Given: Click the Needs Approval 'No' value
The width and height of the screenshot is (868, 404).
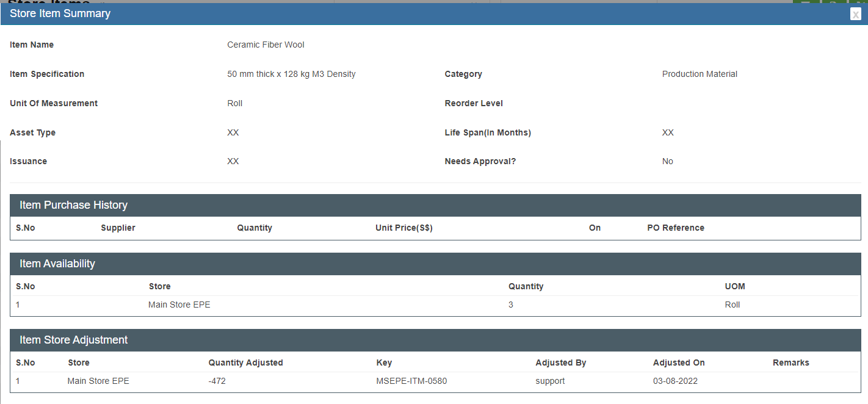Looking at the screenshot, I should (x=667, y=161).
